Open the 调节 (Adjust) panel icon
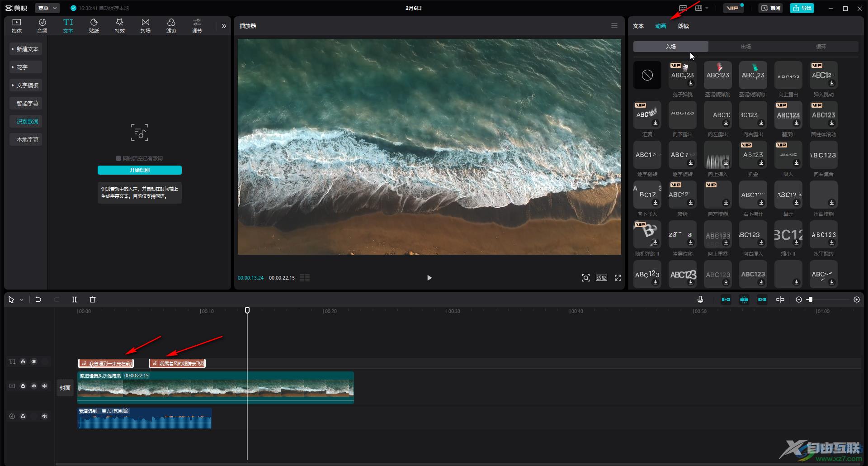 point(197,26)
